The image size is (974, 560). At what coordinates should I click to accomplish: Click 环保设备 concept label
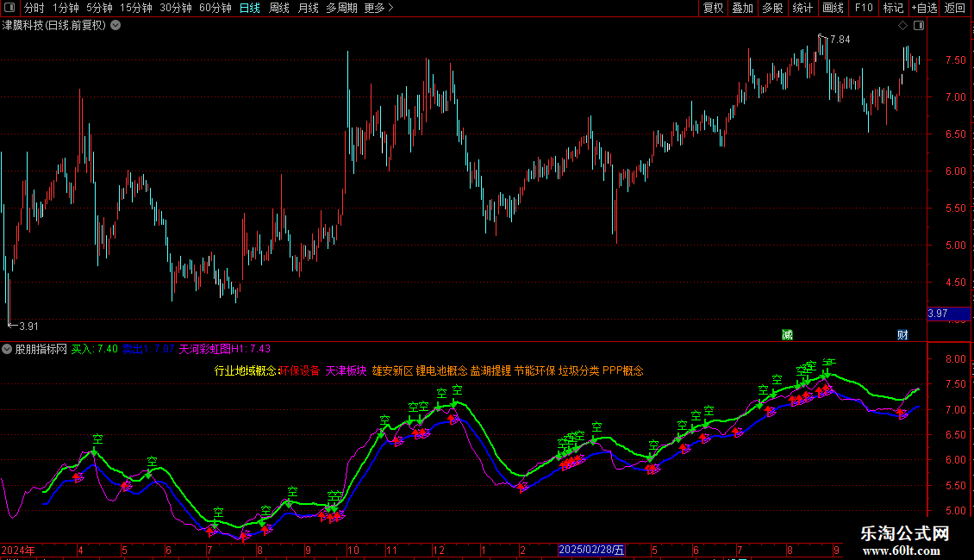click(300, 370)
